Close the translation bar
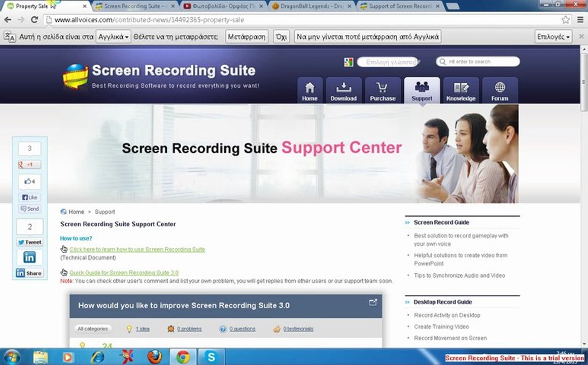 tap(581, 36)
